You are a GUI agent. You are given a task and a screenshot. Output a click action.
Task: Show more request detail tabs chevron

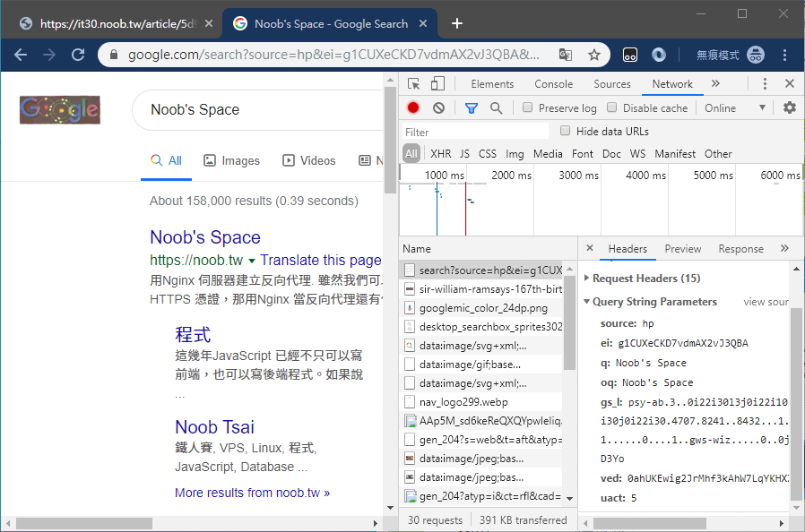click(784, 248)
